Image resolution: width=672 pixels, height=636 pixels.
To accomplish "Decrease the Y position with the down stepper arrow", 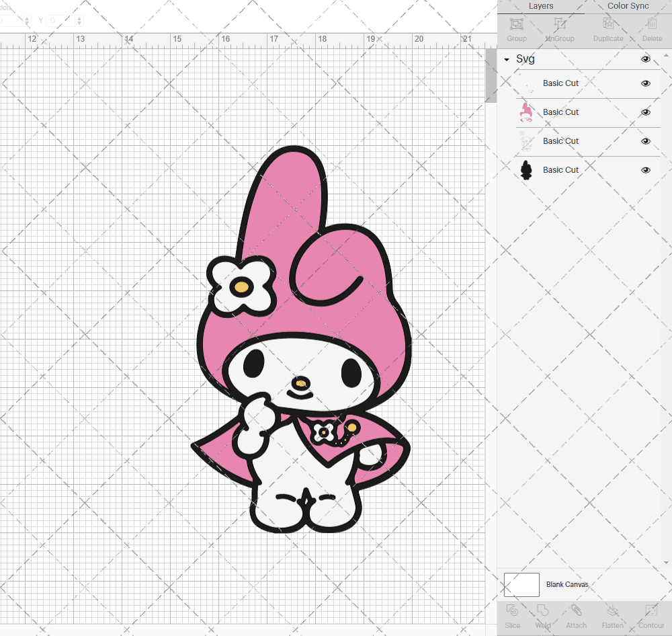I will [79, 23].
